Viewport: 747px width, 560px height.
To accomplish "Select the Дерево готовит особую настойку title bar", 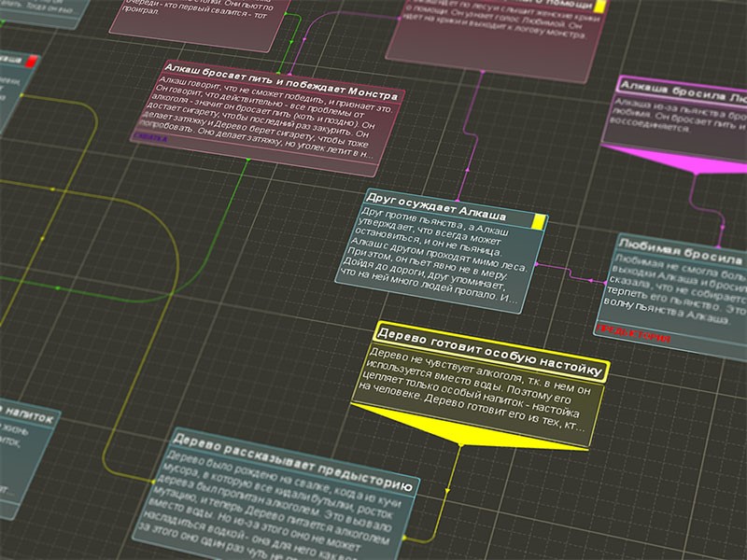I will tap(489, 353).
